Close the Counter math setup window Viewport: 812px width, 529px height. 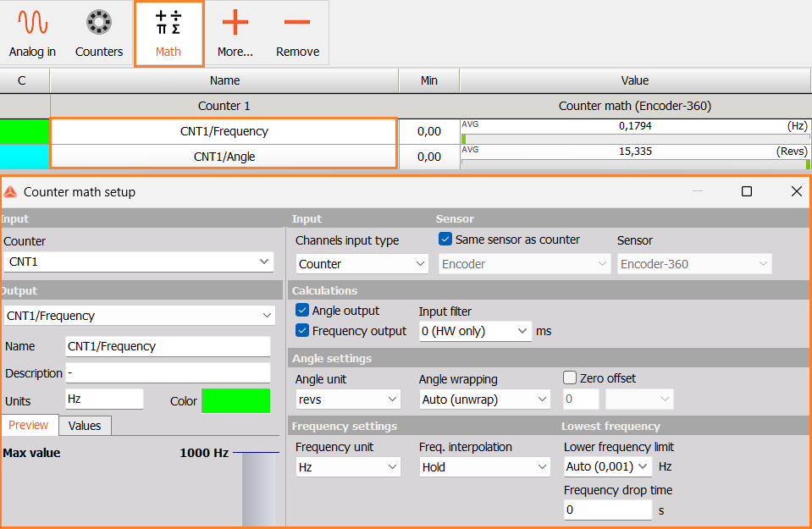pos(797,191)
